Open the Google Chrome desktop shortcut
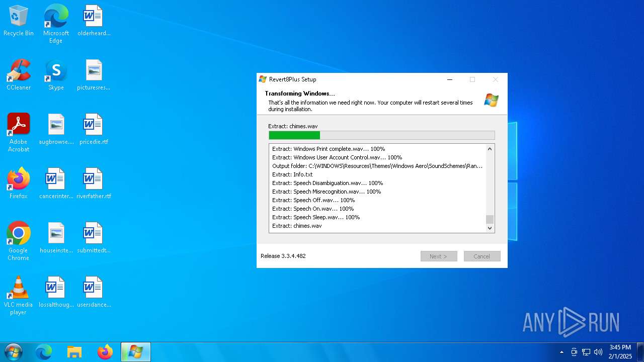The image size is (644, 362). pos(19,241)
